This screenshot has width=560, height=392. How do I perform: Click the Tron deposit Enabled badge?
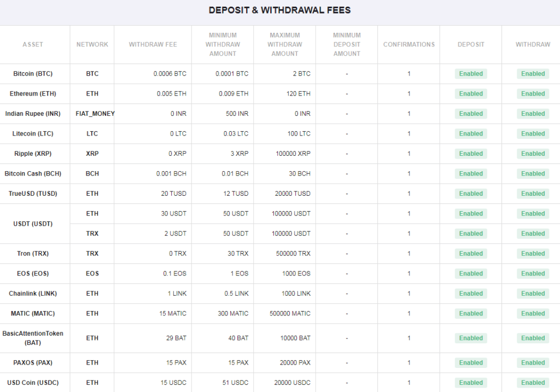(471, 254)
